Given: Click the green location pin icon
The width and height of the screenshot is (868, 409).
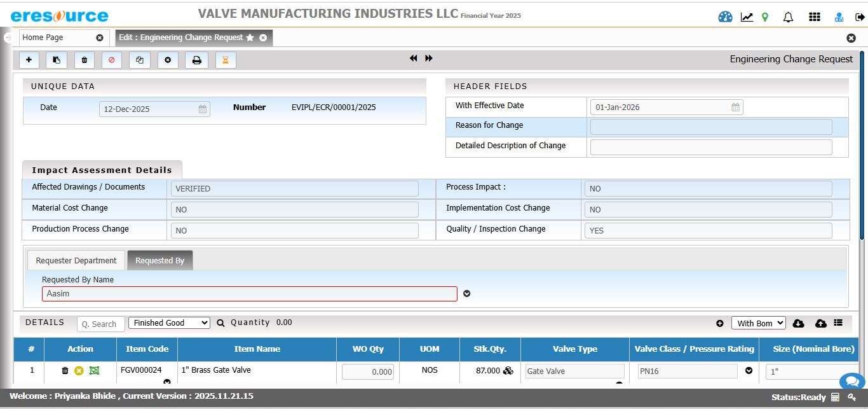Looking at the screenshot, I should tap(765, 17).
